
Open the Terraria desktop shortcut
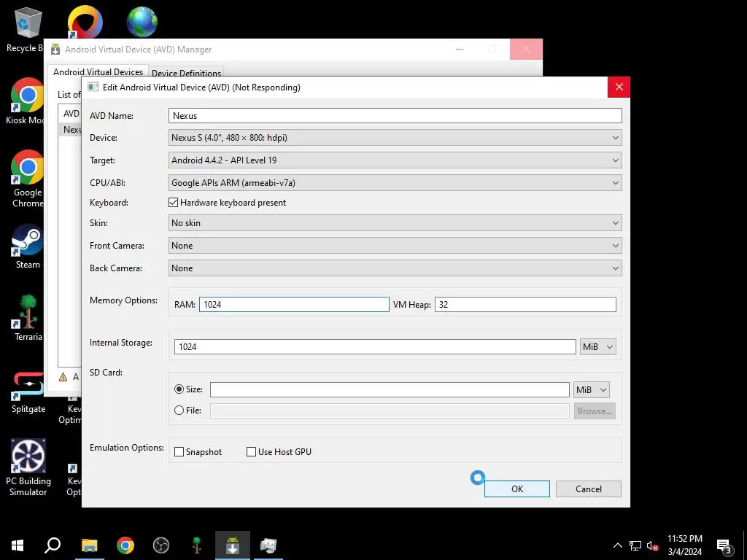click(x=28, y=318)
